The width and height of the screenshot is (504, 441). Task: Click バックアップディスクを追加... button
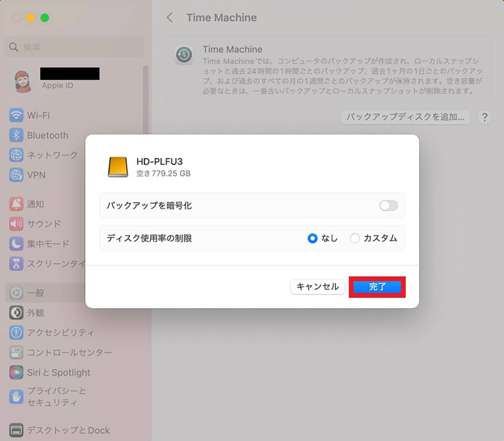coord(405,117)
